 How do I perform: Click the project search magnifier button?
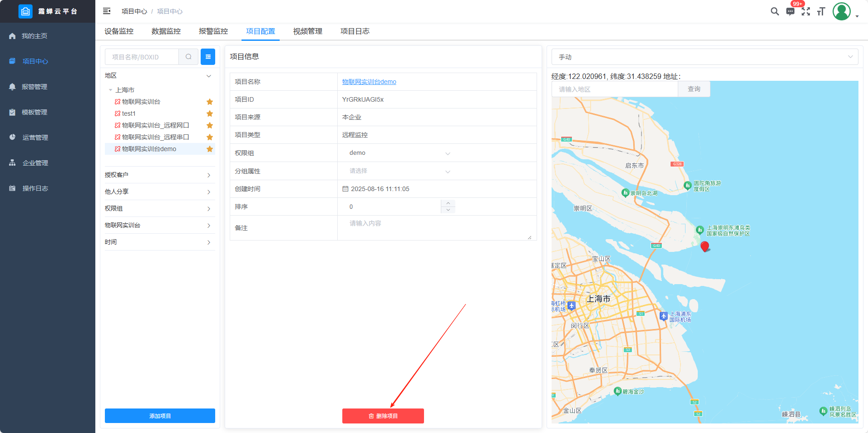pos(188,57)
